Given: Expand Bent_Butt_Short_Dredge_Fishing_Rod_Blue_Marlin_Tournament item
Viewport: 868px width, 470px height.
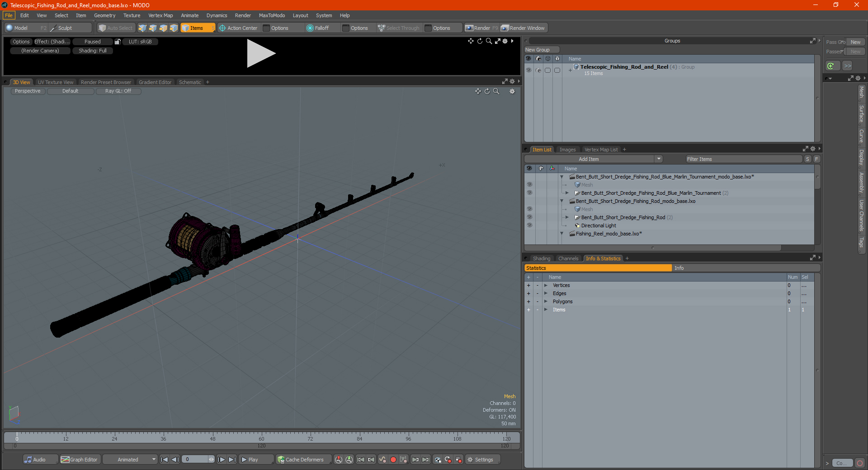Looking at the screenshot, I should 567,193.
